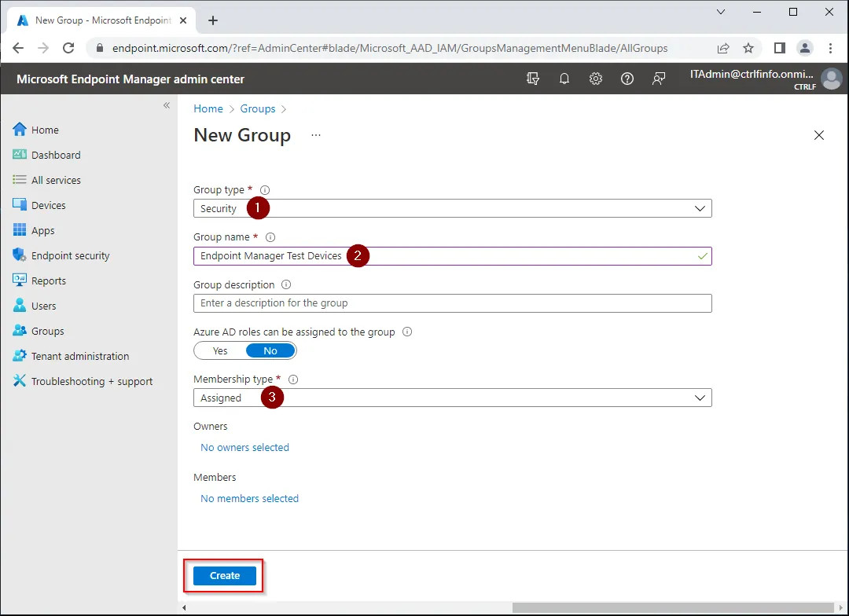The height and width of the screenshot is (616, 849).
Task: Click the address bar URL
Action: pyautogui.click(x=390, y=48)
